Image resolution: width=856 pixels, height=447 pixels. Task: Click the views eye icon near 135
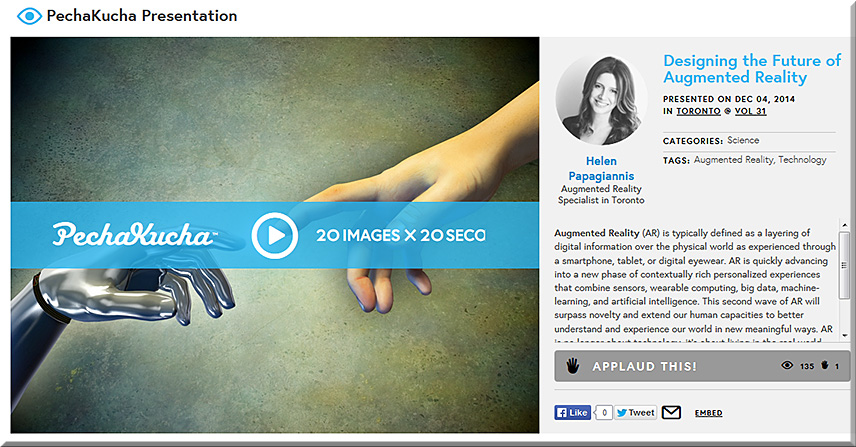tap(787, 365)
